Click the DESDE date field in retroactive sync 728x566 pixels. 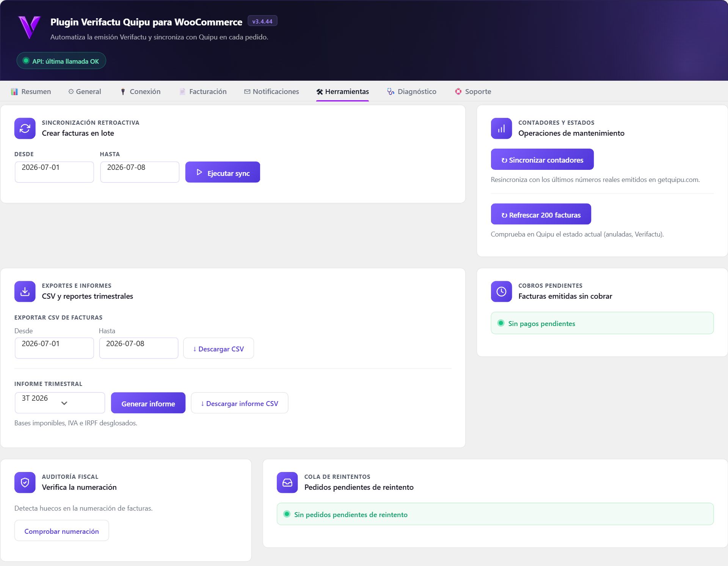pos(54,172)
